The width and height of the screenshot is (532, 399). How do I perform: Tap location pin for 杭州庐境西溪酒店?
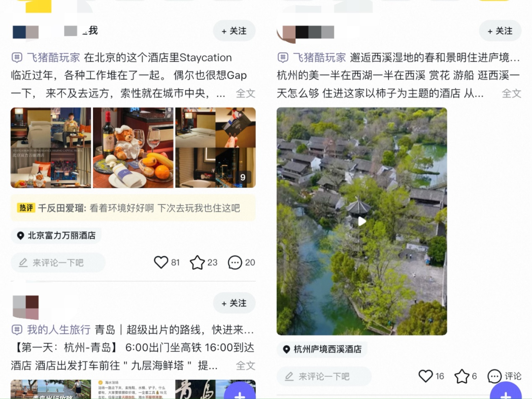point(322,349)
